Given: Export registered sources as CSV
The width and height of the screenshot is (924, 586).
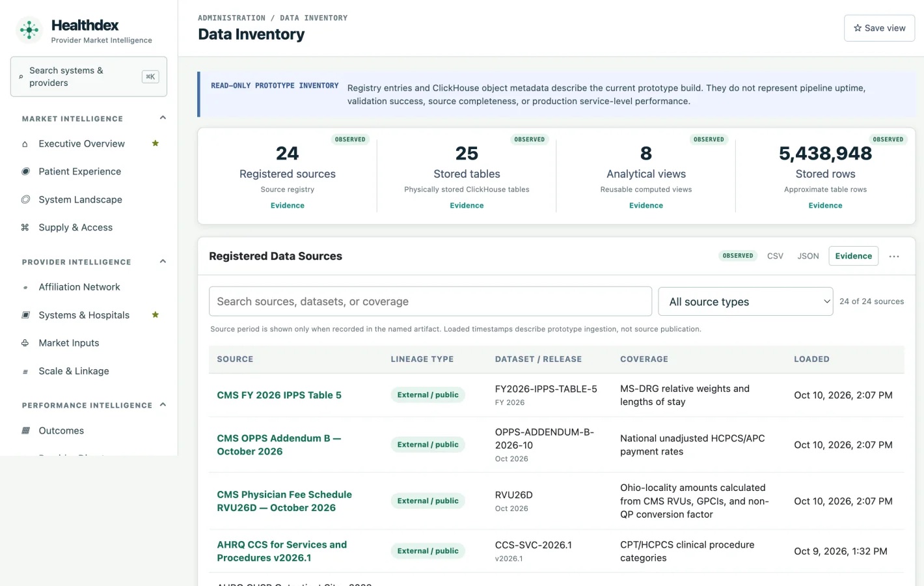Looking at the screenshot, I should pyautogui.click(x=775, y=257).
